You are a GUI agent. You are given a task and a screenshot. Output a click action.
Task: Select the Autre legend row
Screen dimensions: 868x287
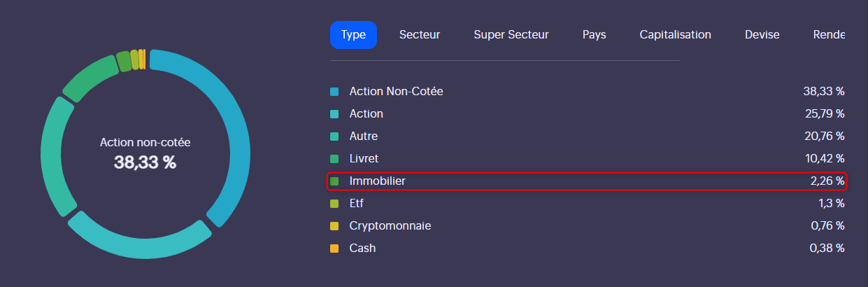(587, 136)
